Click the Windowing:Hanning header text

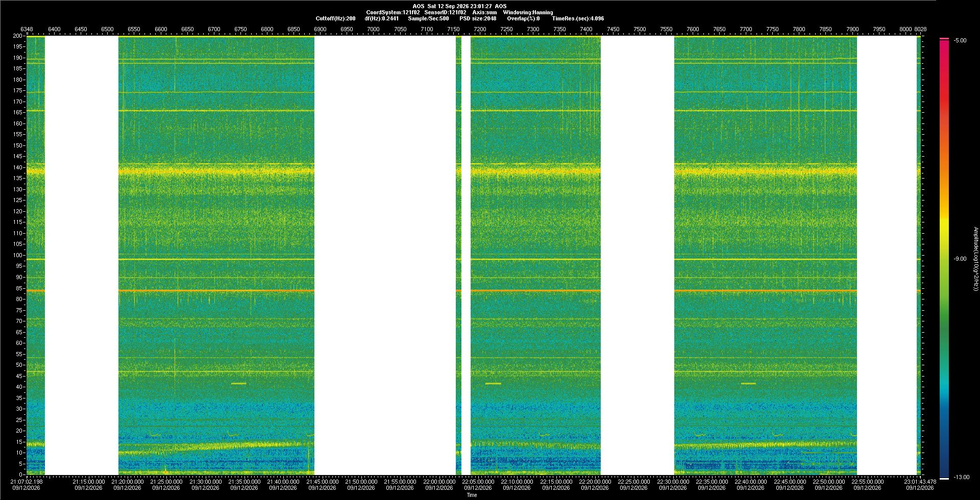[x=528, y=12]
